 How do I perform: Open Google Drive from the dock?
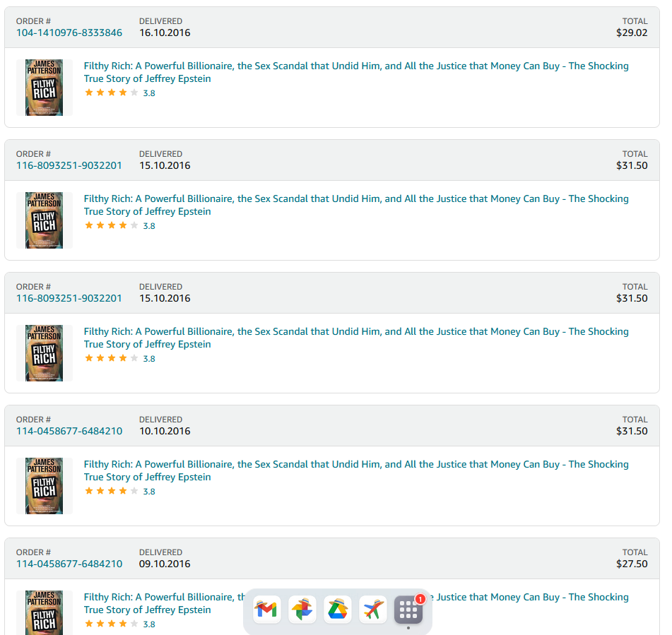pyautogui.click(x=338, y=609)
